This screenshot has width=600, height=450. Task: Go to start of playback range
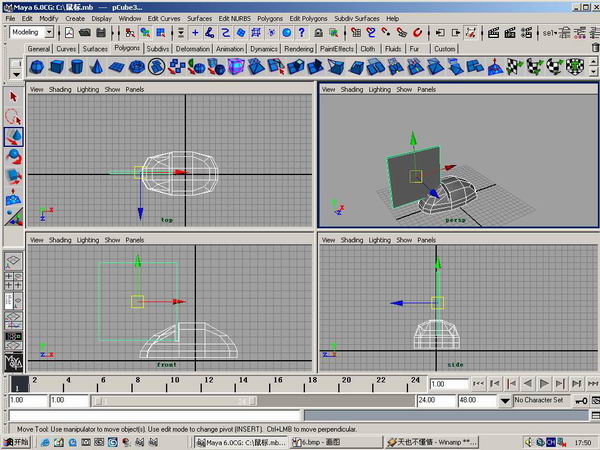[x=478, y=383]
